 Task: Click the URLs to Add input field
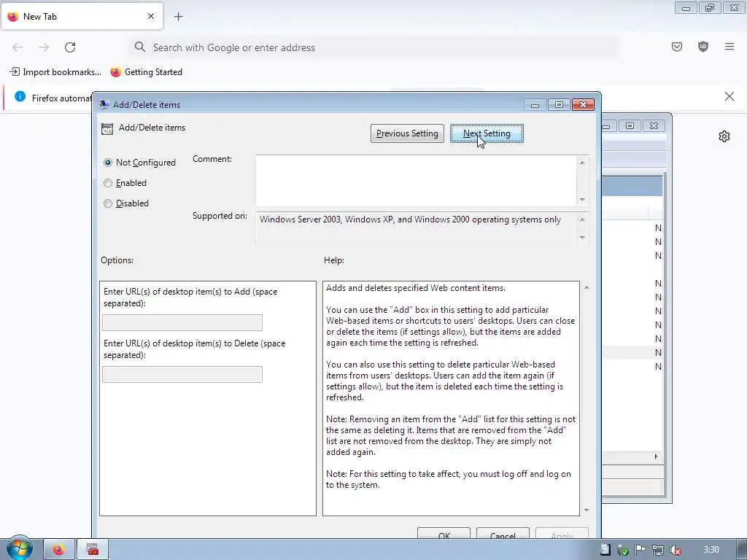click(x=182, y=322)
